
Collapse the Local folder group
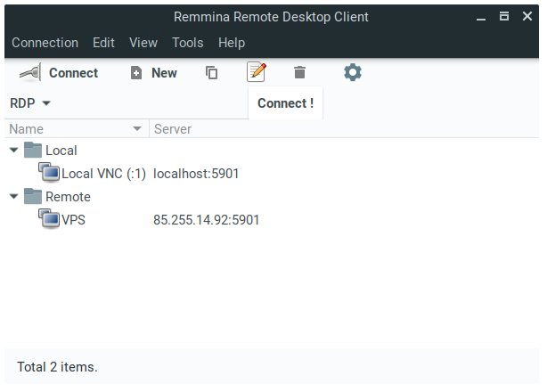[14, 151]
